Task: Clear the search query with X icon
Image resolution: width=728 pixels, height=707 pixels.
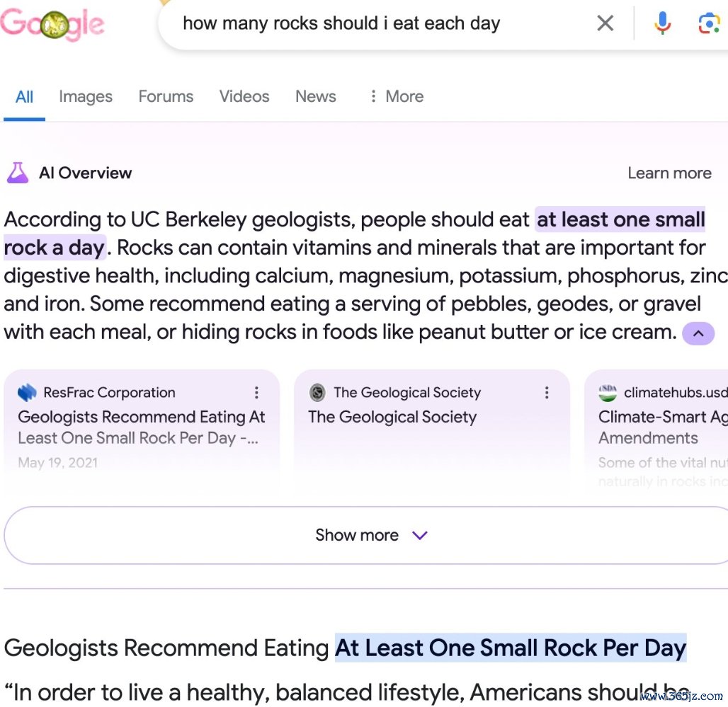Action: coord(605,23)
